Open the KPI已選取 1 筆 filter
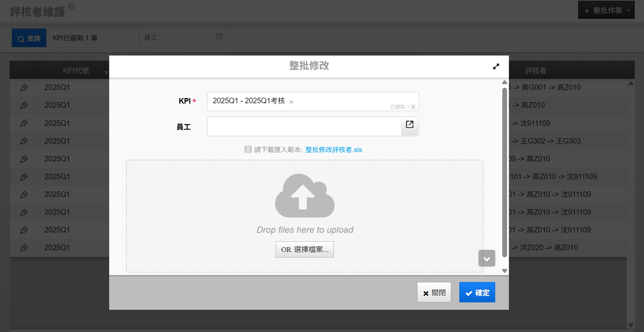The height and width of the screenshot is (332, 644). click(x=94, y=38)
